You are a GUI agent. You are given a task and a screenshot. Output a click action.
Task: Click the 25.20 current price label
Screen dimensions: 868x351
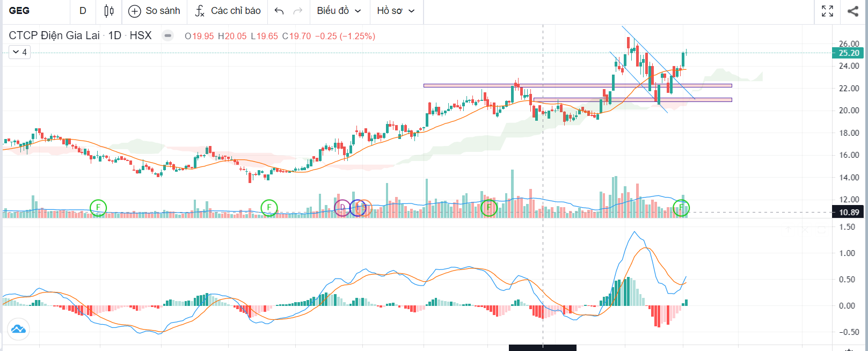[848, 53]
